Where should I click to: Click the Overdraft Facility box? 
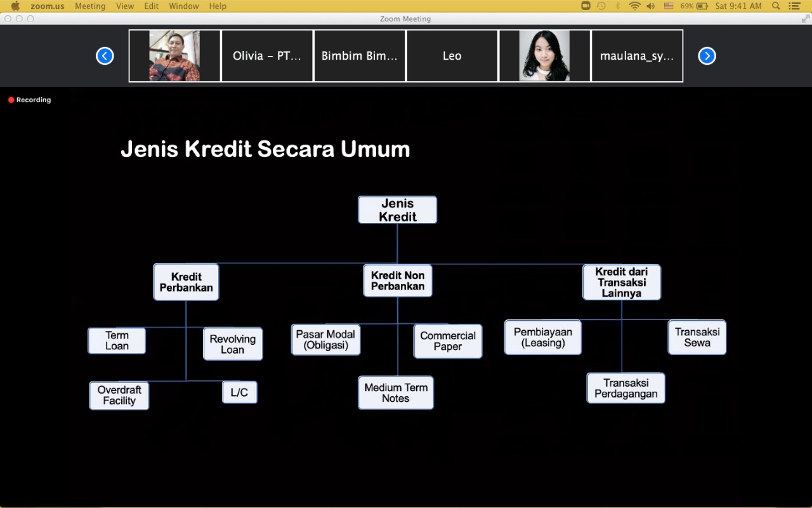[x=119, y=395]
